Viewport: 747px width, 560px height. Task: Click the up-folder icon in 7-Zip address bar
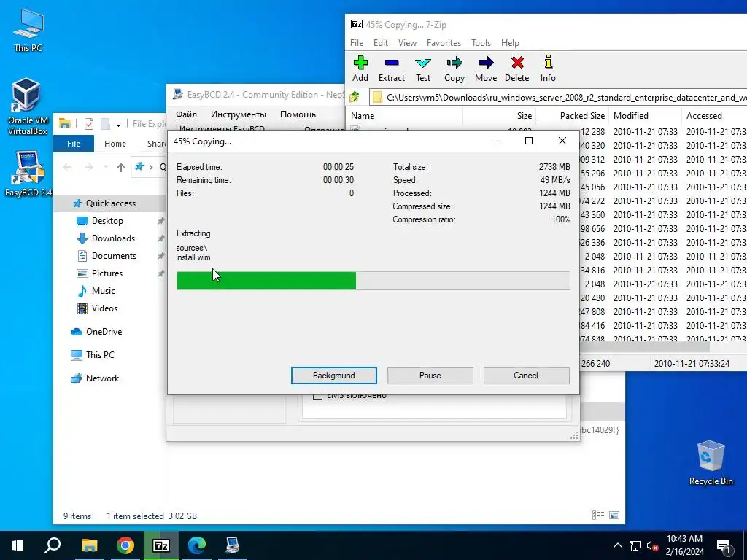pyautogui.click(x=355, y=97)
